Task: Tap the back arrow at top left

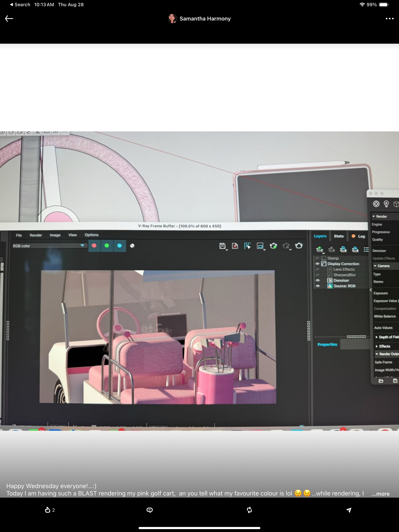Action: pos(9,18)
